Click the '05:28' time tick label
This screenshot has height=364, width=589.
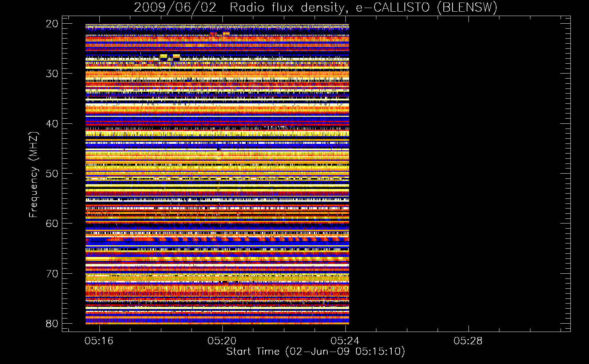click(468, 341)
